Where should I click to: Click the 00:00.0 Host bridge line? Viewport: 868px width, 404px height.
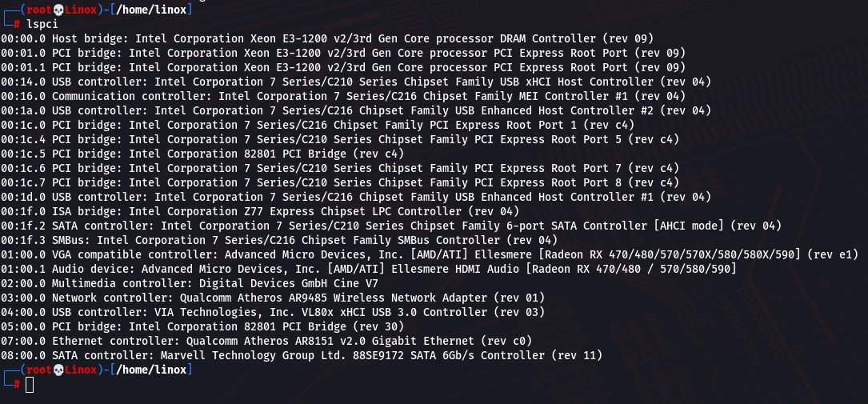tap(327, 38)
